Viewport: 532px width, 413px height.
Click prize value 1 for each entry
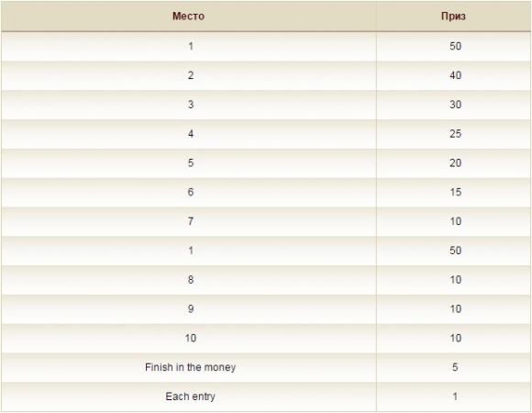tap(455, 396)
